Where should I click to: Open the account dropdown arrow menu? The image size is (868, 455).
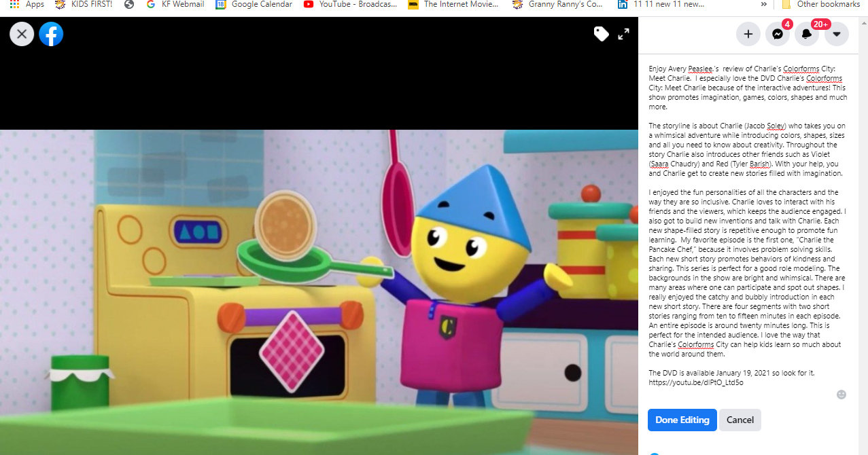pos(837,34)
